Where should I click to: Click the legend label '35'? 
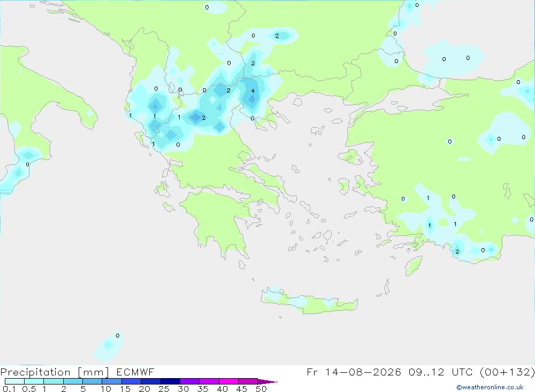click(203, 389)
